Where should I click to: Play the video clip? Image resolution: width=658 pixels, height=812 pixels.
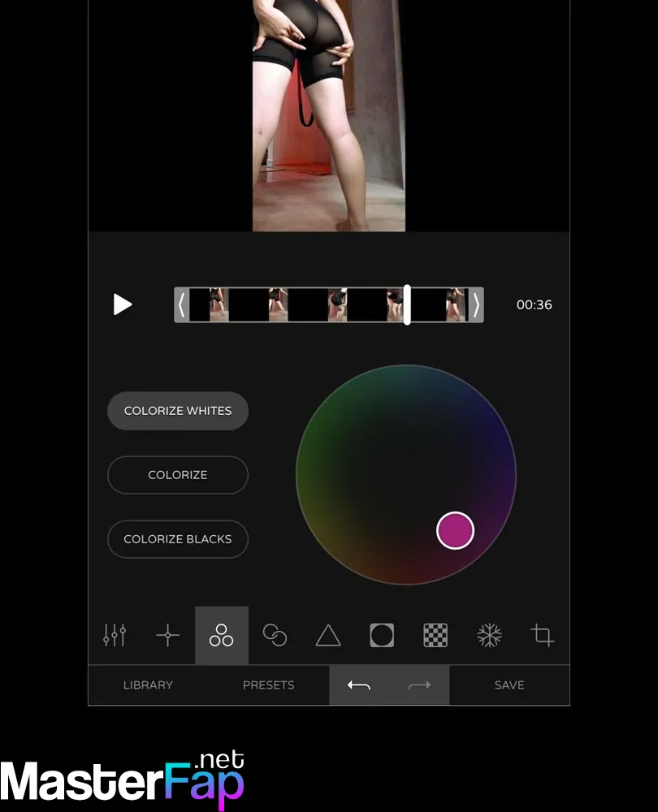point(123,304)
